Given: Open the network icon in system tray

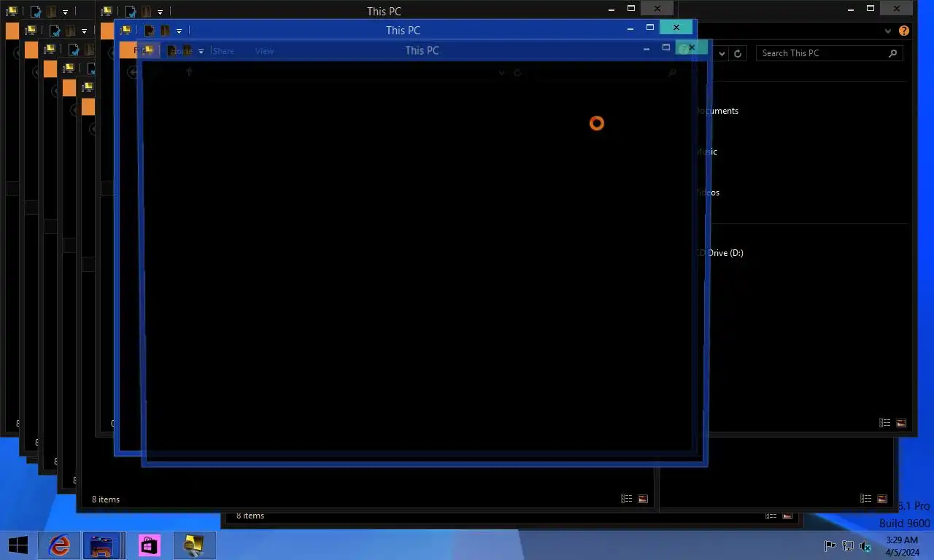Looking at the screenshot, I should (x=847, y=546).
